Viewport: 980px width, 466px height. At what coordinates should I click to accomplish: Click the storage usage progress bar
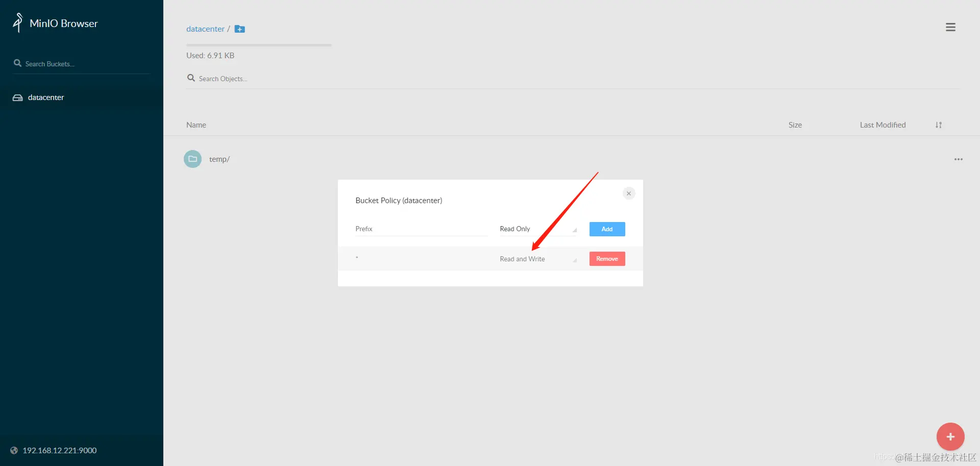[259, 45]
